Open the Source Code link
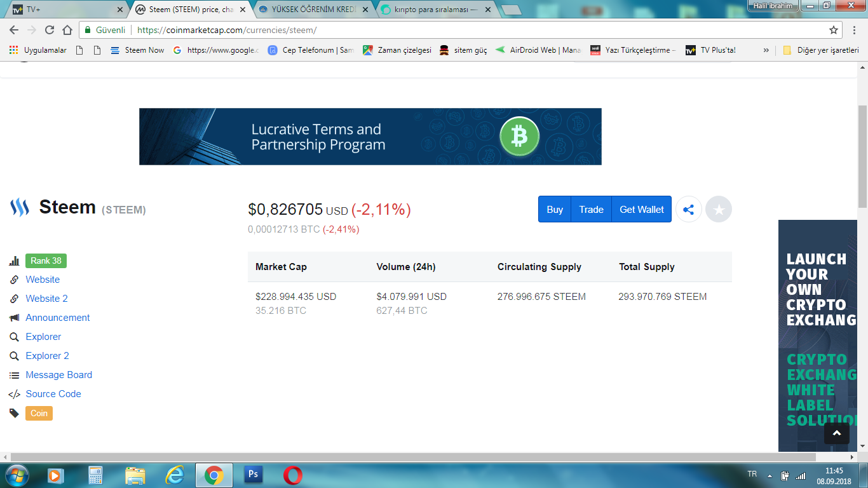 53,394
